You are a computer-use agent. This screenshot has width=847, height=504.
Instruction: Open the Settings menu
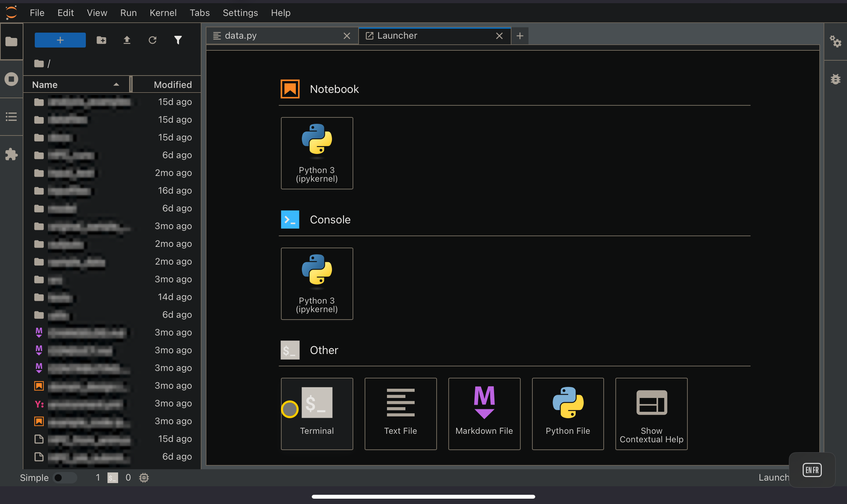(x=240, y=13)
